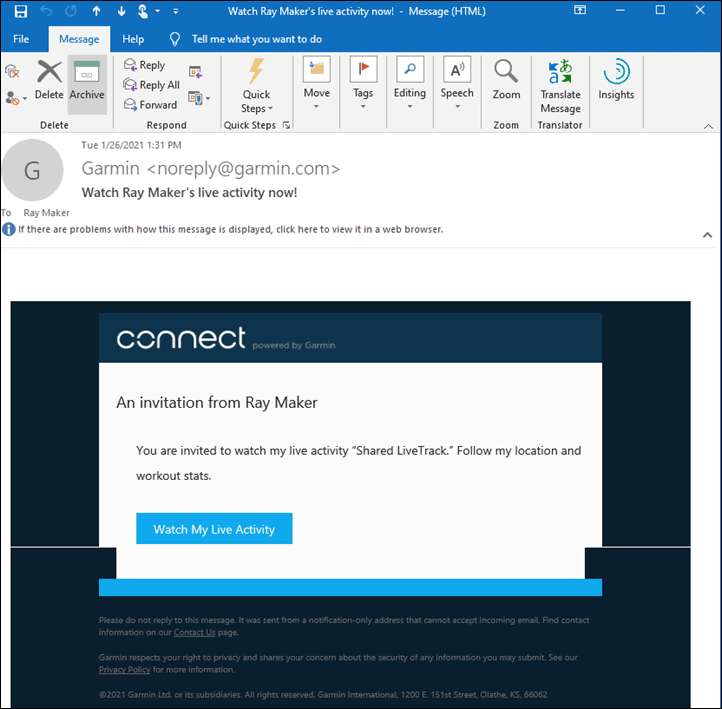Archive this message
Screen dimensions: 722x709
click(x=87, y=84)
